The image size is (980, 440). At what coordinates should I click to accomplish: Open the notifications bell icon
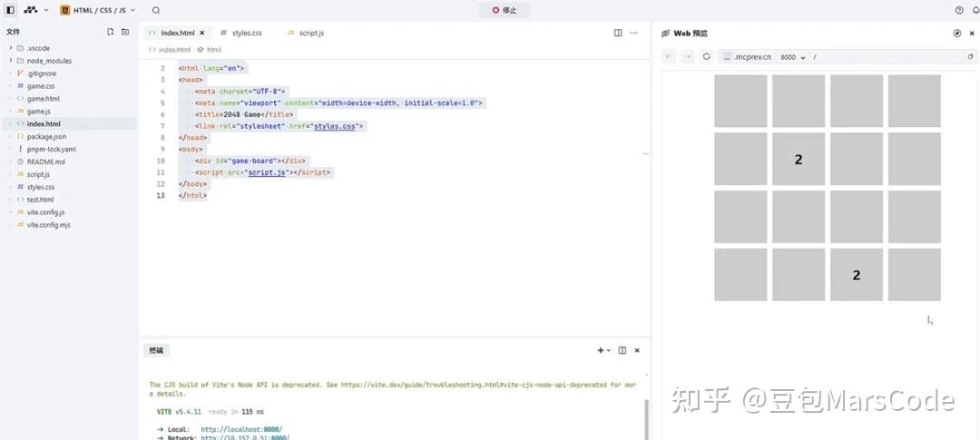(x=975, y=10)
